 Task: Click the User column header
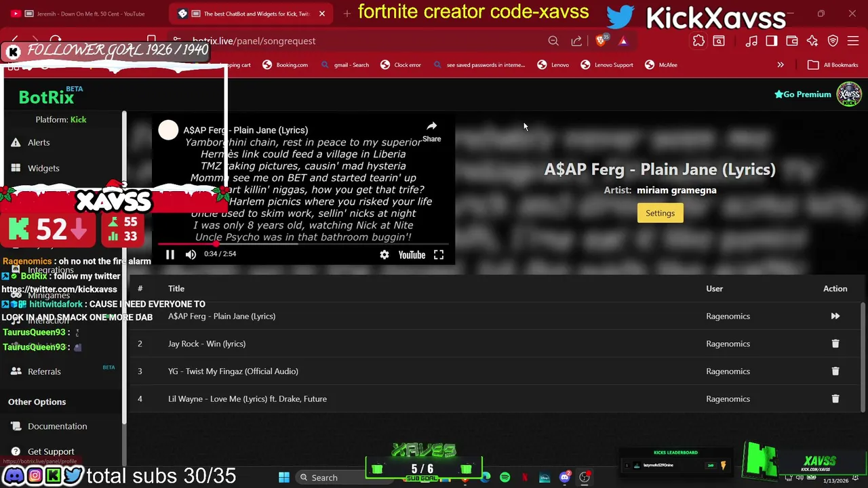point(714,289)
